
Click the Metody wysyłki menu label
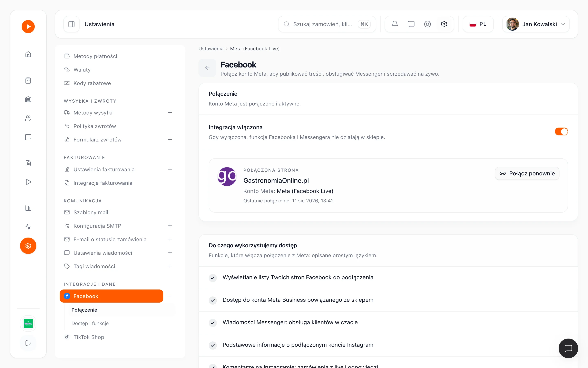coord(93,113)
